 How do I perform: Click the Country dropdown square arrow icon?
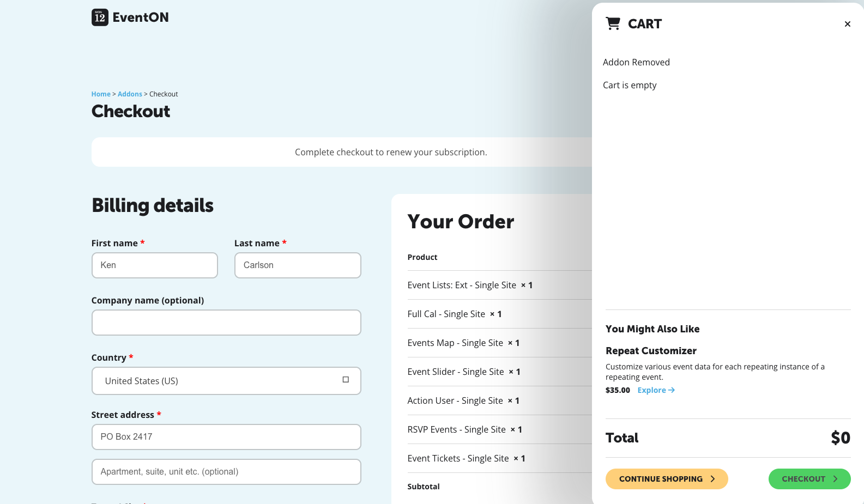coord(346,380)
